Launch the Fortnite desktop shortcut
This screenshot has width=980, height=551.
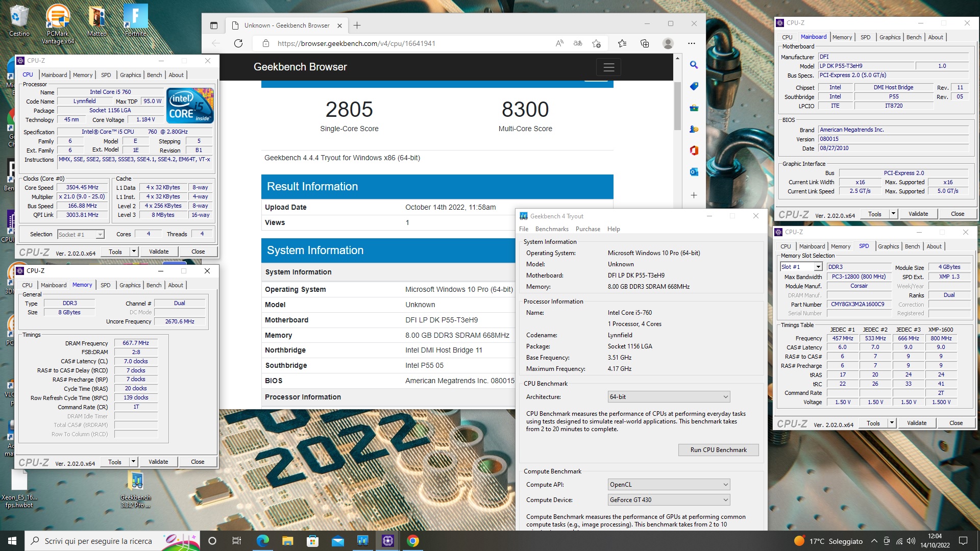tap(136, 20)
